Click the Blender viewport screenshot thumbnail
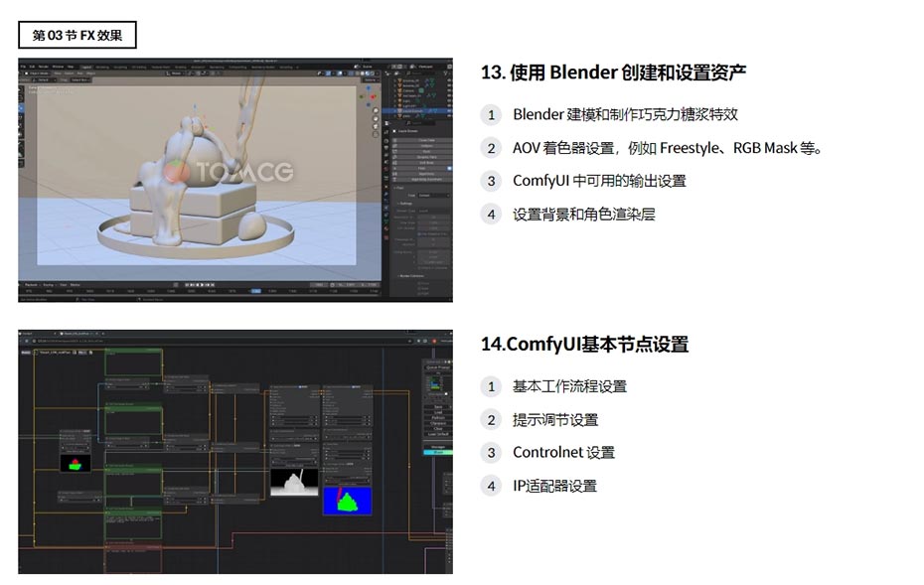This screenshot has width=924, height=585. click(235, 180)
